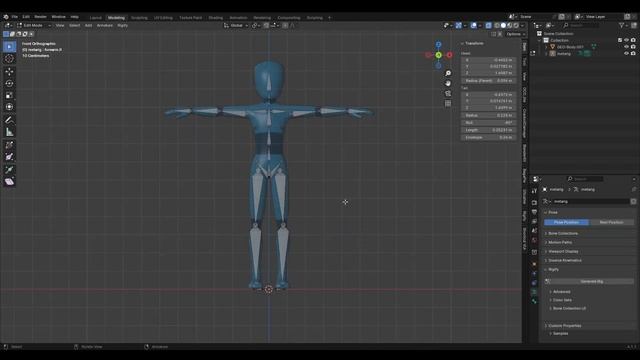Click the green Y axis gizmo
The width and height of the screenshot is (640, 360).
click(438, 55)
